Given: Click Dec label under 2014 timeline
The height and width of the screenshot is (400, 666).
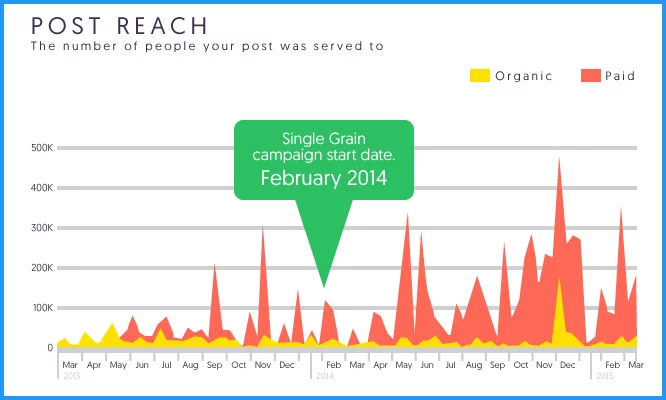Looking at the screenshot, I should tap(567, 365).
